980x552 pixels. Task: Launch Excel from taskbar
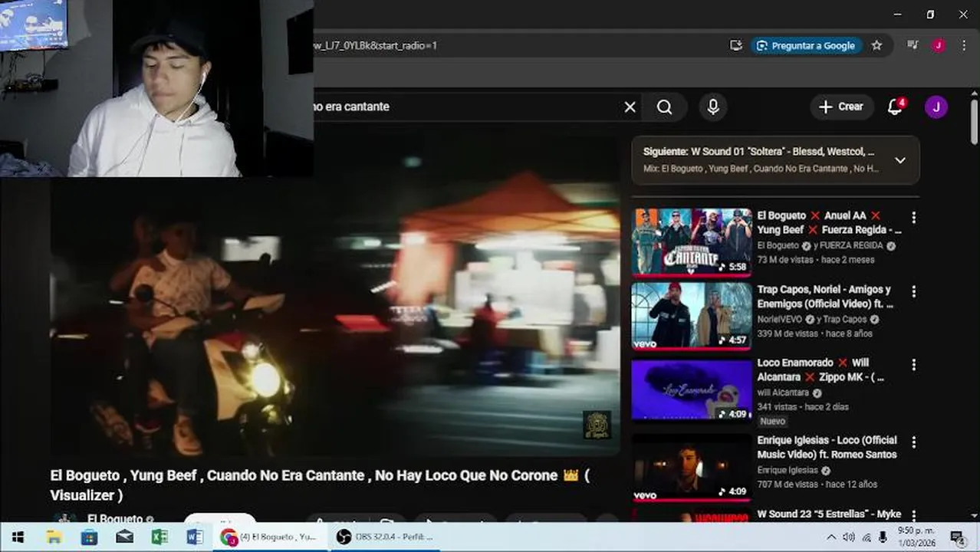coord(159,537)
